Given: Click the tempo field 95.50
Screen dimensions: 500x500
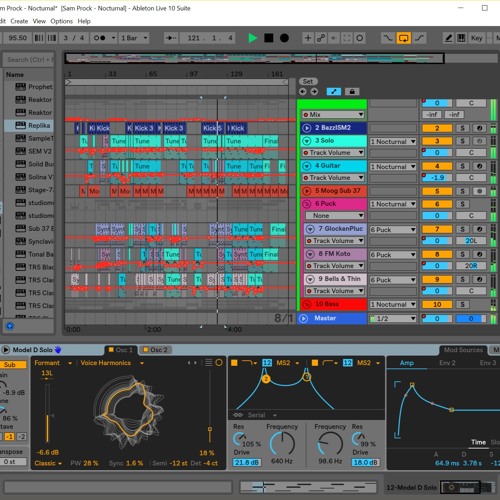Looking at the screenshot, I should pos(18,38).
